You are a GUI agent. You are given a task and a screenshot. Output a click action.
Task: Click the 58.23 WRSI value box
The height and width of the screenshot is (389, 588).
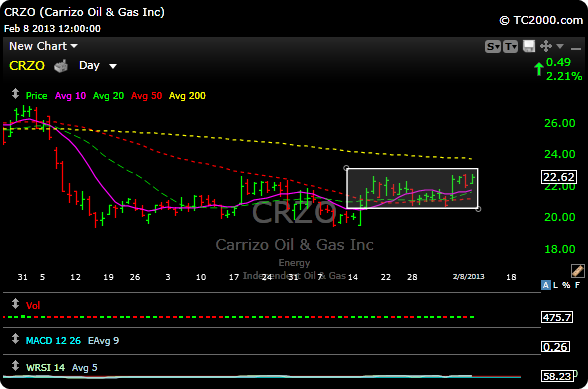point(557,376)
